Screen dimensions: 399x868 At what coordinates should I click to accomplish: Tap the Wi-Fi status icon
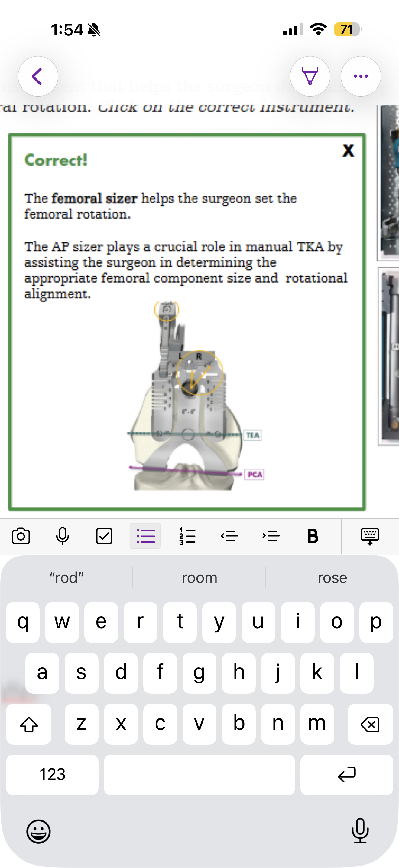318,29
